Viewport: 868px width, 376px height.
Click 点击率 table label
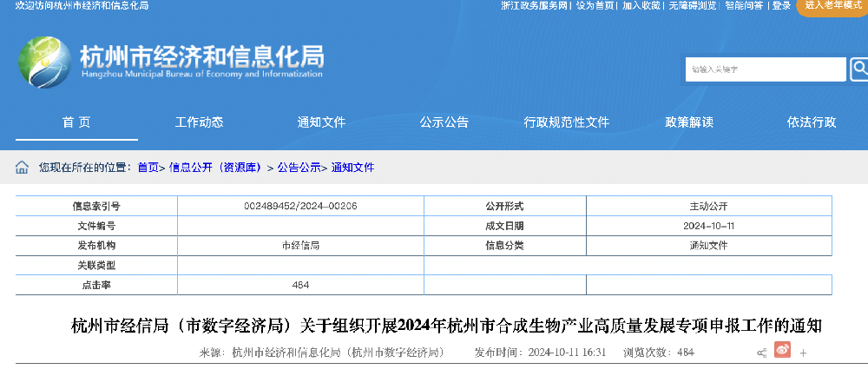[96, 285]
